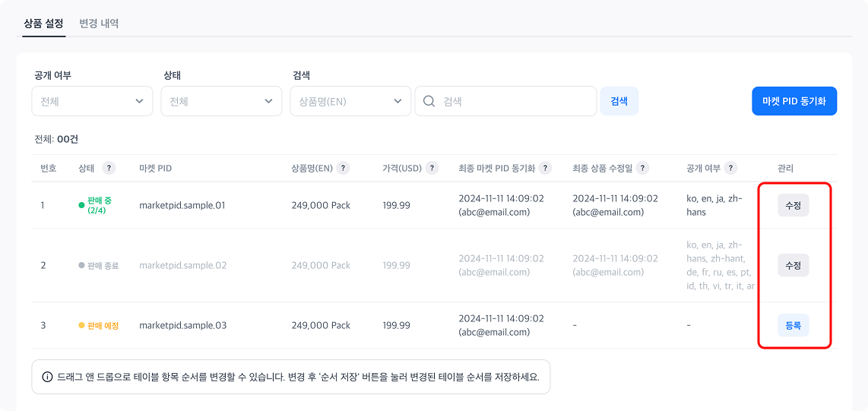Click the help icon beside 상품명(EN) header
The image size is (868, 411).
click(343, 168)
